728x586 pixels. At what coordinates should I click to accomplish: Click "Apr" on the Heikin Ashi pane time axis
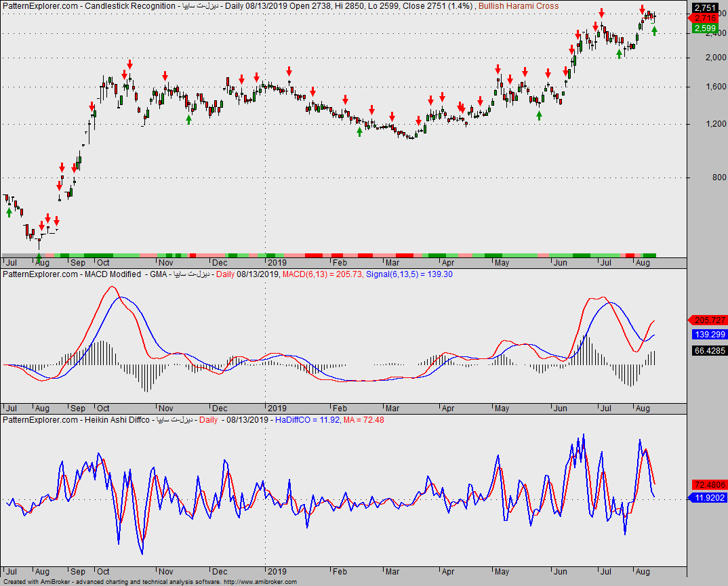(448, 572)
